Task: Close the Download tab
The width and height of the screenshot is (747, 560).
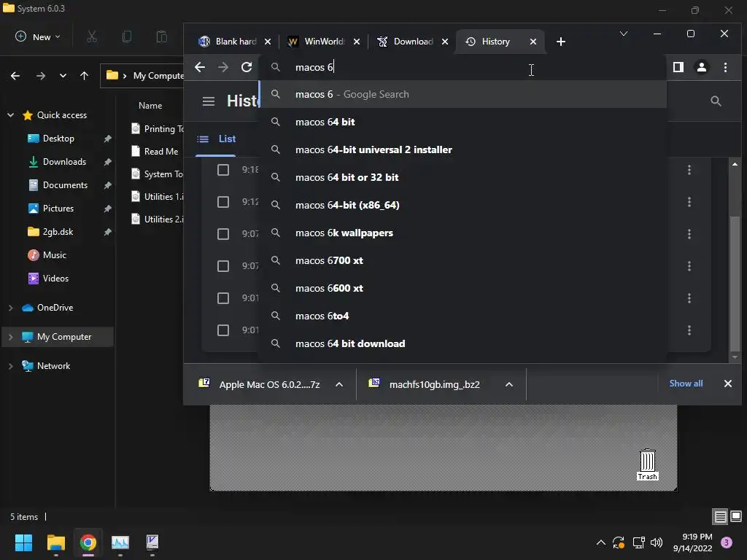Action: pyautogui.click(x=444, y=42)
